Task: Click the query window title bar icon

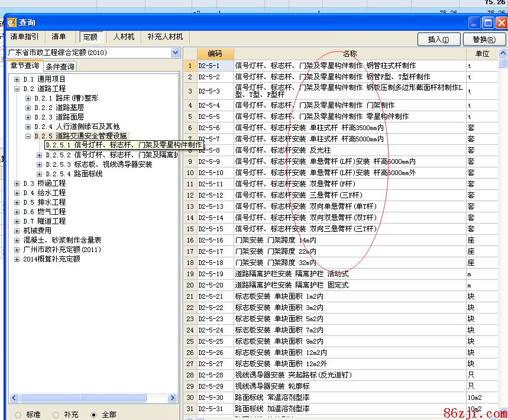Action: click(11, 22)
